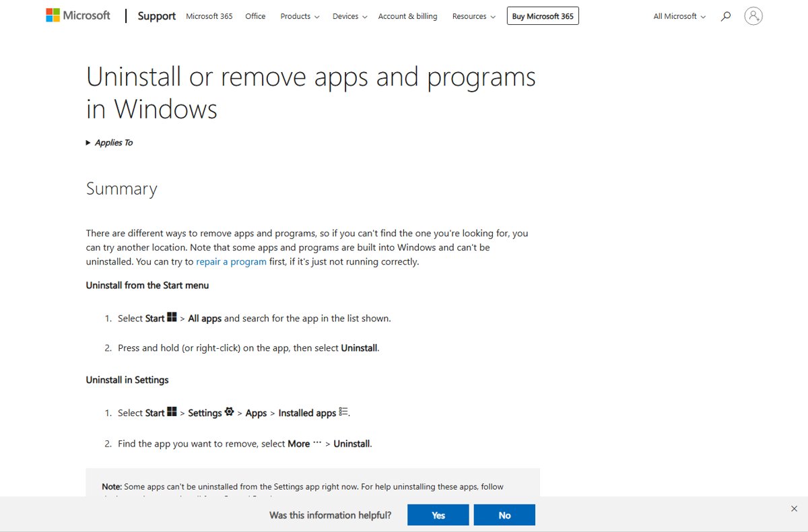The height and width of the screenshot is (532, 808).
Task: Open Microsoft 365 nav item
Action: click(x=209, y=16)
